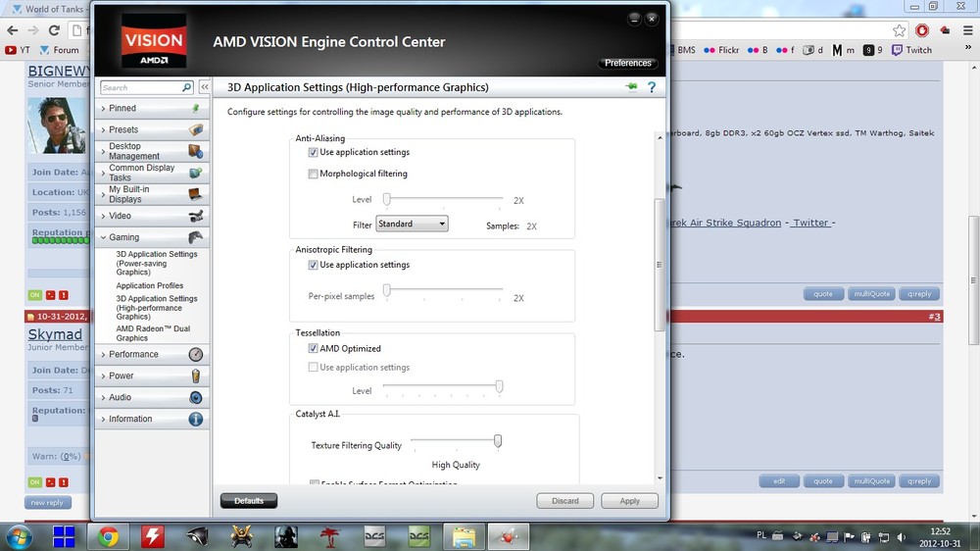Collapse the sidebar with double-arrow button

point(205,87)
